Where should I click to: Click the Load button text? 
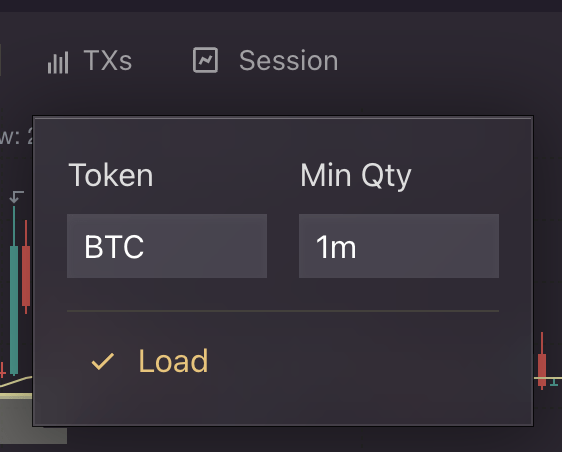pyautogui.click(x=173, y=361)
